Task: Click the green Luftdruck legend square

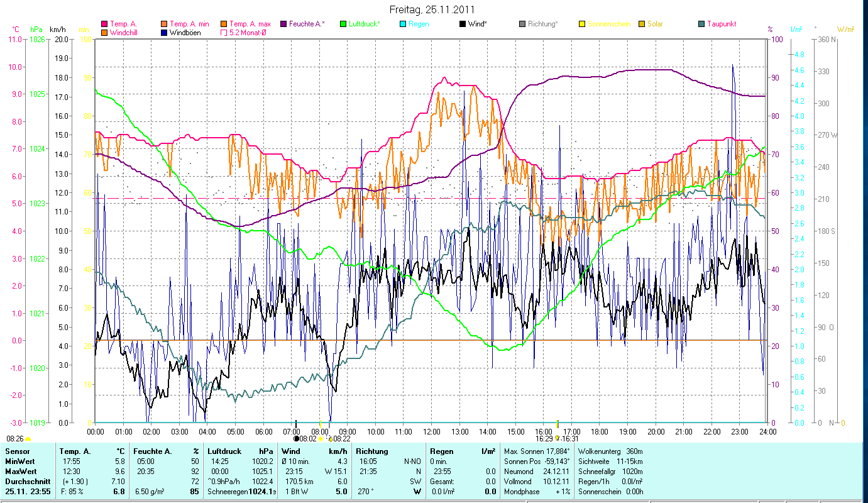Action: pos(343,24)
